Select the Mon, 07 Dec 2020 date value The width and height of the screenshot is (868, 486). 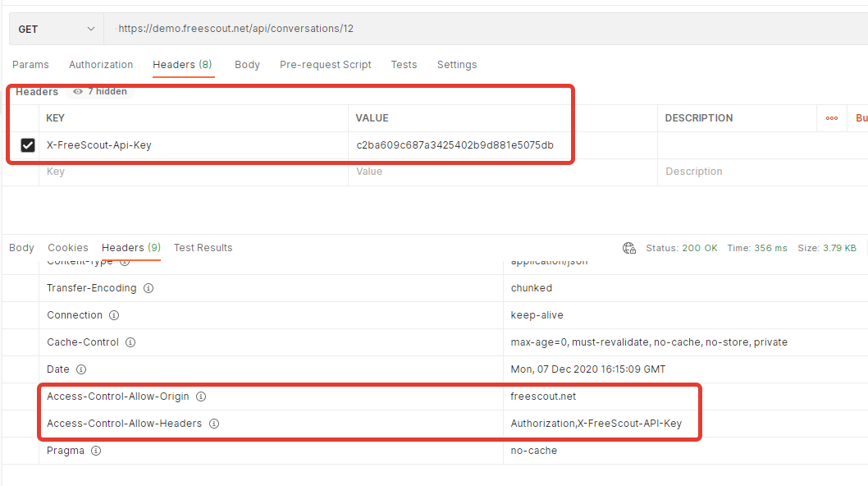coord(588,369)
